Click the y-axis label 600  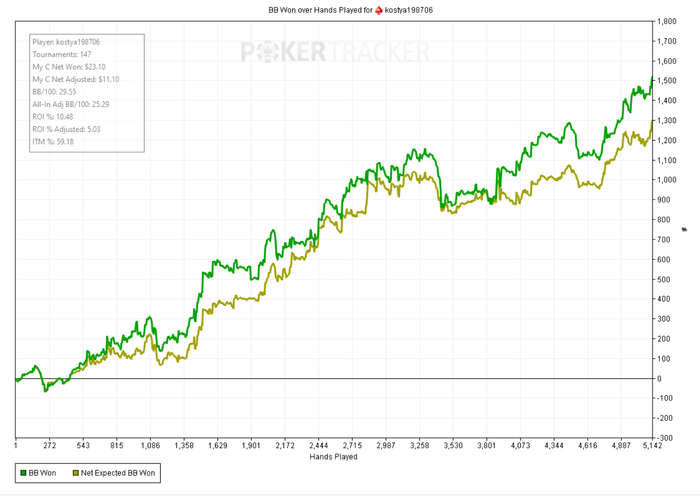point(664,259)
